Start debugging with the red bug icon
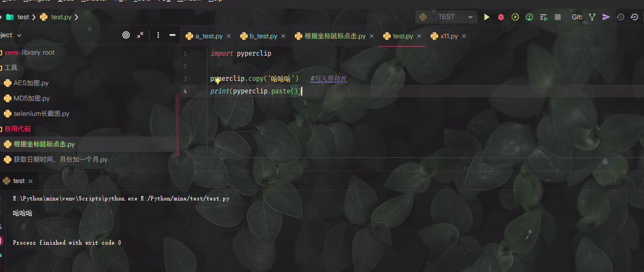Image resolution: width=644 pixels, height=272 pixels. tap(500, 17)
